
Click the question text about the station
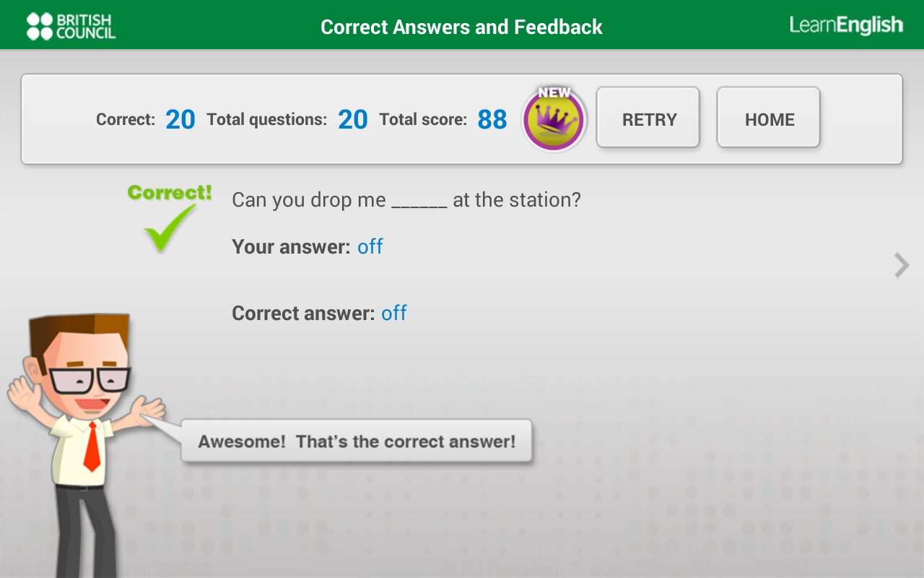point(406,200)
